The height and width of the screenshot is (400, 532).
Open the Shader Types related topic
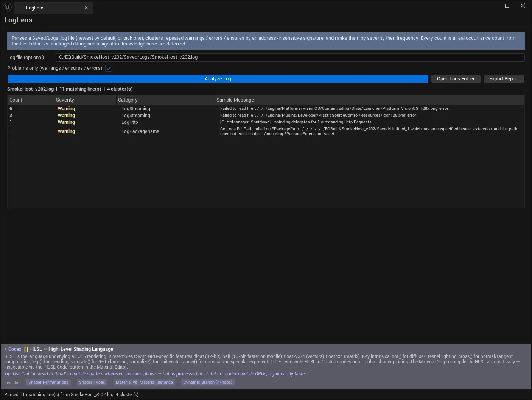[92, 383]
